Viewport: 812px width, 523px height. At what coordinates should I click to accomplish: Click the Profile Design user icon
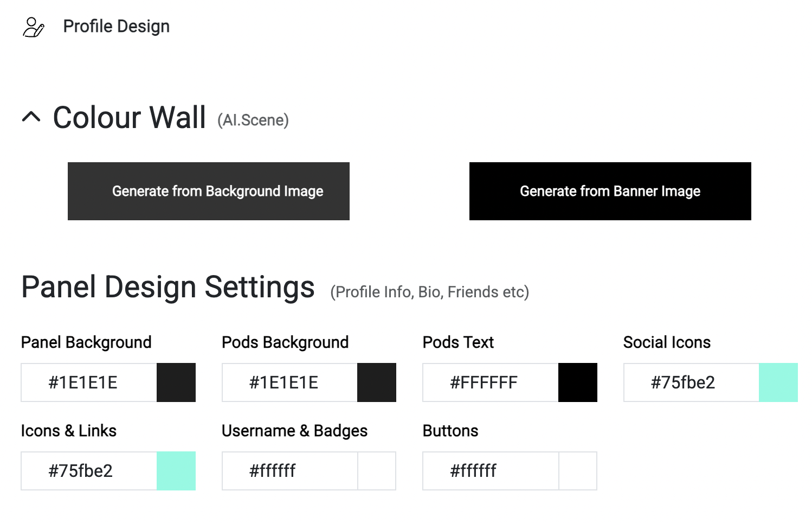click(33, 27)
